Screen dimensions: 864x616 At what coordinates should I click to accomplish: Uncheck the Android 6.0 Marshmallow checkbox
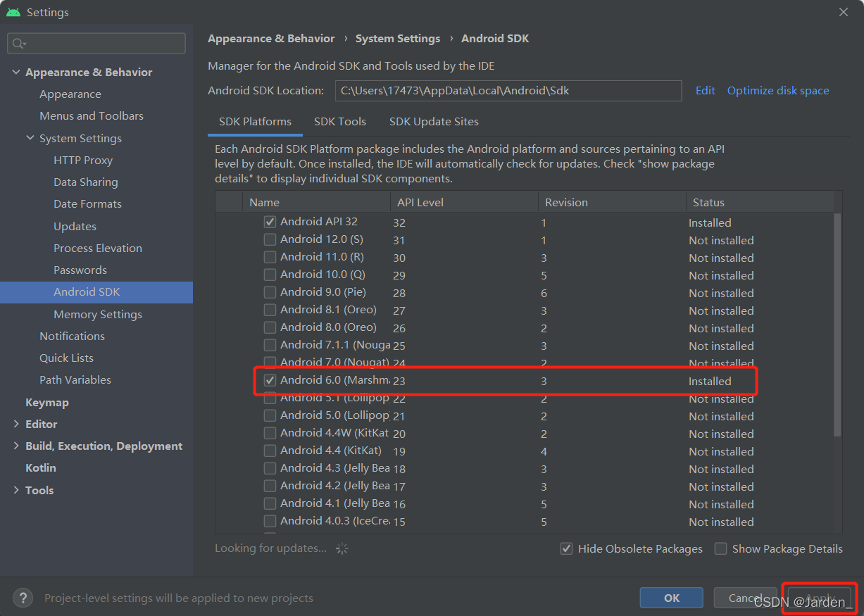tap(270, 380)
